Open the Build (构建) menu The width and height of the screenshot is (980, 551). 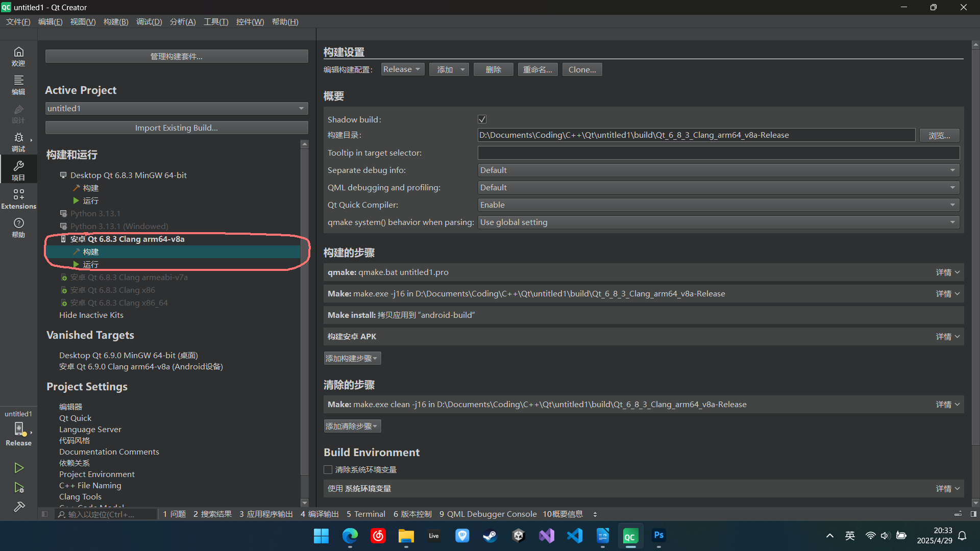[x=116, y=22]
